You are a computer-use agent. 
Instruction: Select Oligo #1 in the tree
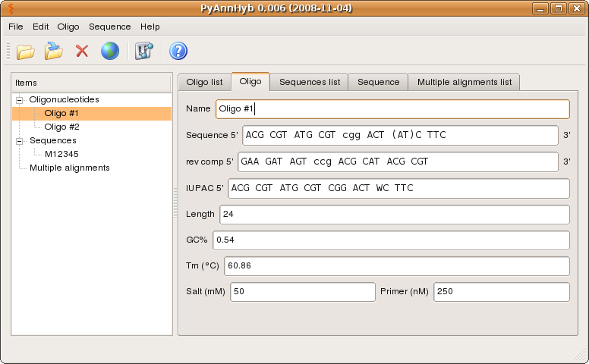61,113
